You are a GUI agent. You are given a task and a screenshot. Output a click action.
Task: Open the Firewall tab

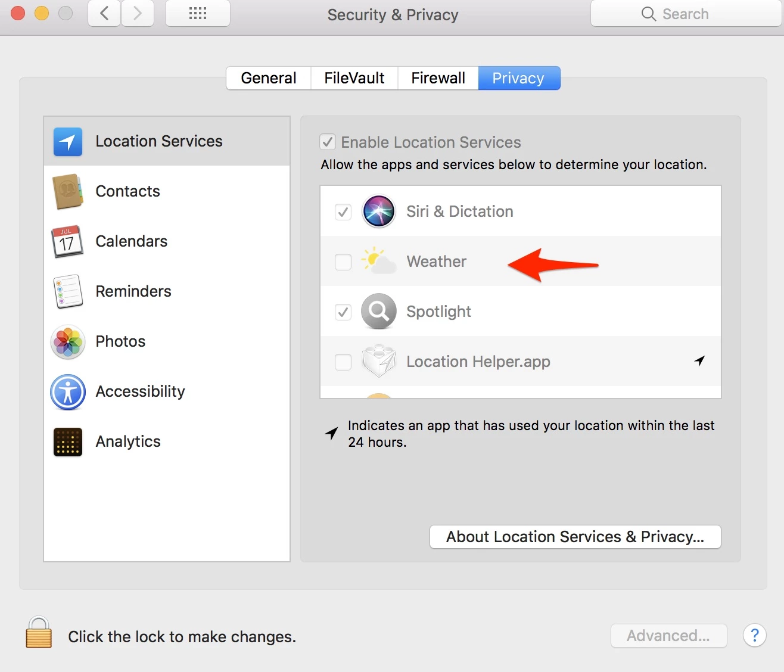438,78
